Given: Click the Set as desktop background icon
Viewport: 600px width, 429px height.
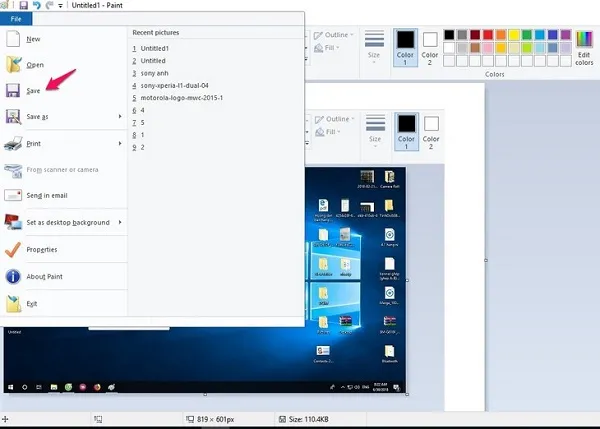Looking at the screenshot, I should [x=14, y=222].
